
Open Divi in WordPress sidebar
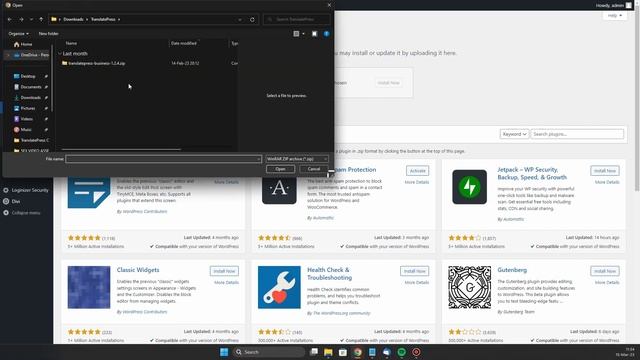(16, 201)
